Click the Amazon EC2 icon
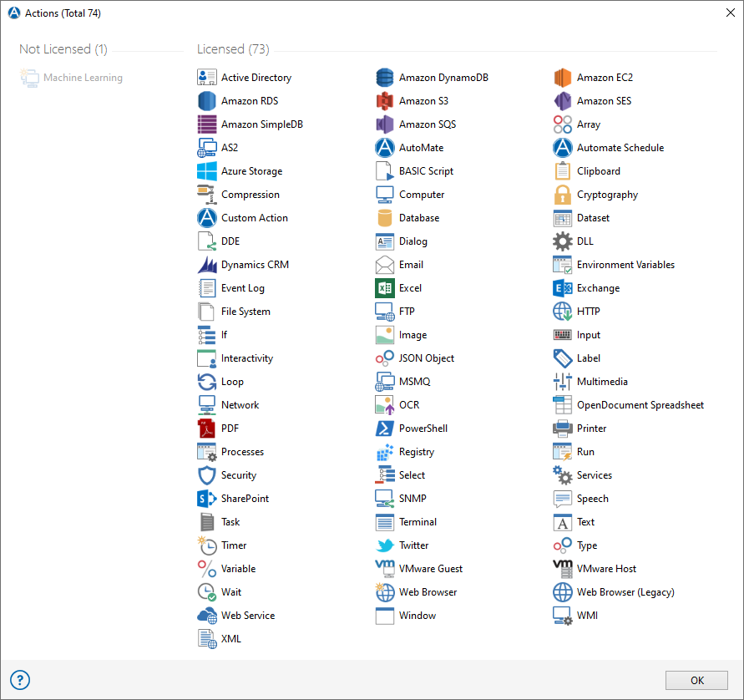This screenshot has height=700, width=744. [563, 78]
